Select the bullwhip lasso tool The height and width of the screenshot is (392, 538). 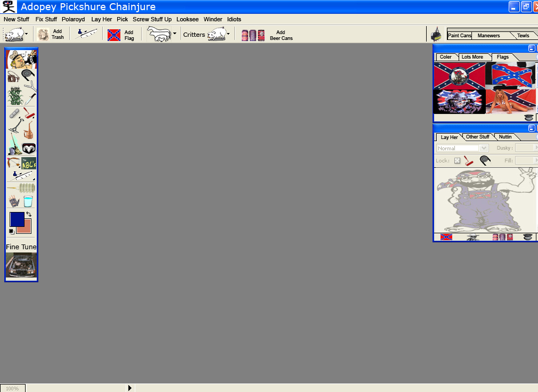13,76
